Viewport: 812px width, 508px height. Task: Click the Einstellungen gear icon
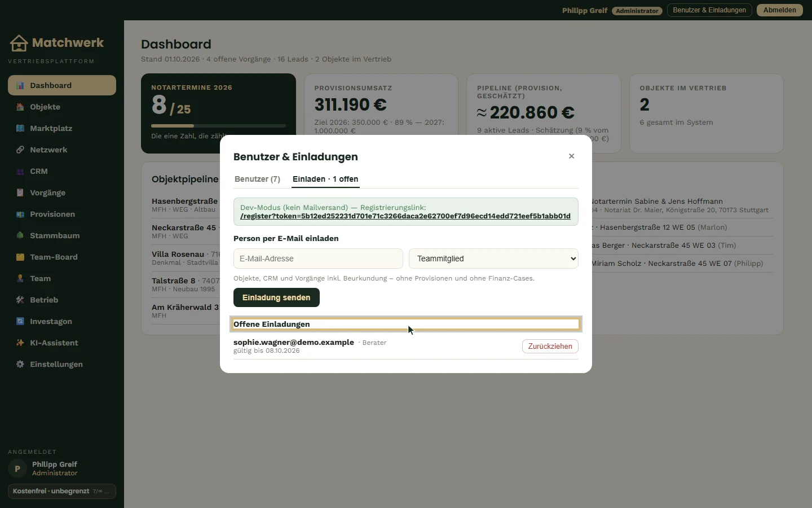[x=20, y=365]
